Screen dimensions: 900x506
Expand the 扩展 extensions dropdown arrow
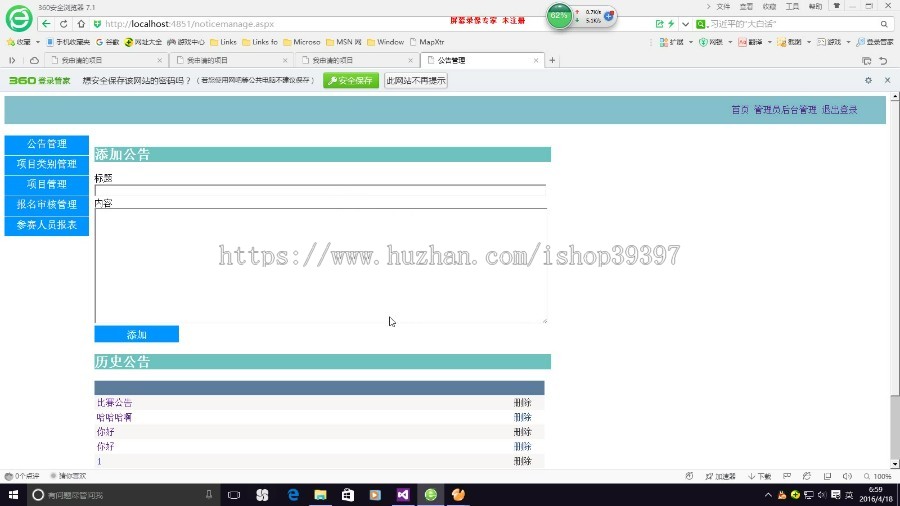point(690,42)
